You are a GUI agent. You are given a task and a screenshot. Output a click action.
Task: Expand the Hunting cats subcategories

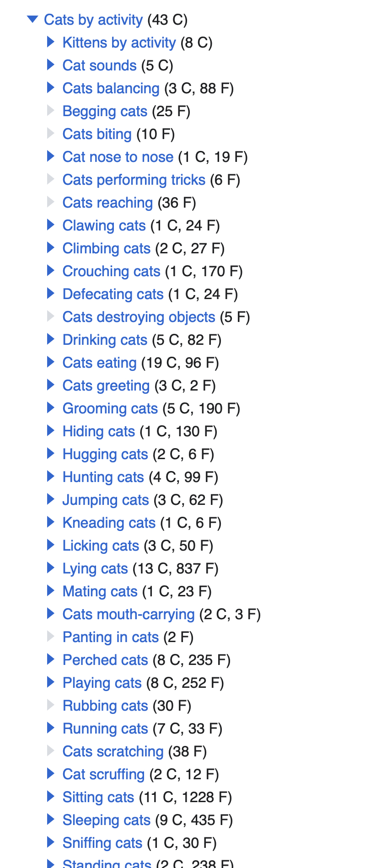coord(51,477)
